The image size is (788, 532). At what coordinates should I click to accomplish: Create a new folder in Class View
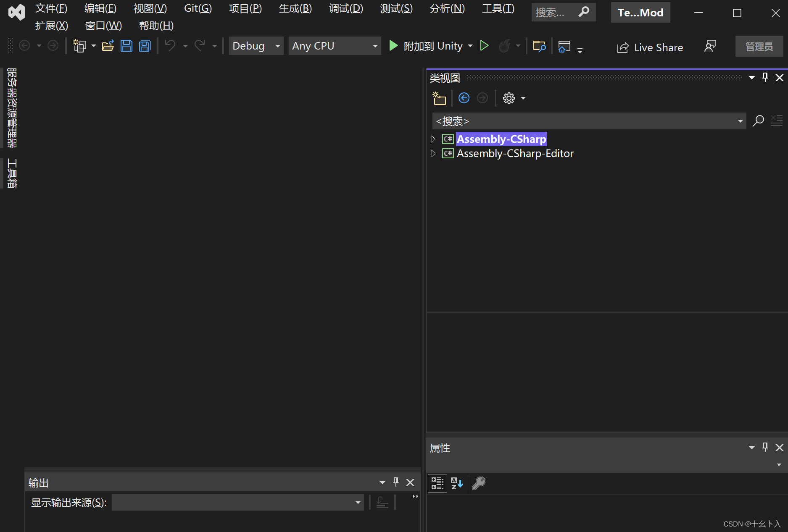tap(439, 98)
